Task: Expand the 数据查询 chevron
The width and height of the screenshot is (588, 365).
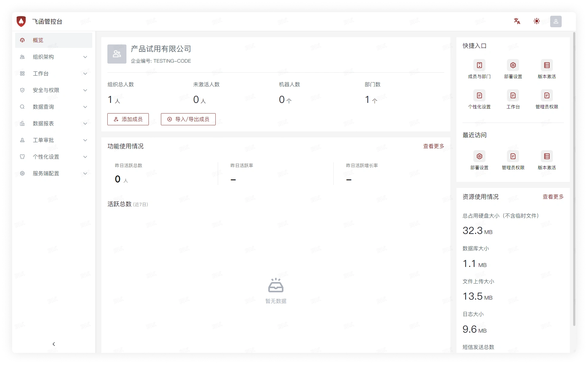Action: (85, 107)
